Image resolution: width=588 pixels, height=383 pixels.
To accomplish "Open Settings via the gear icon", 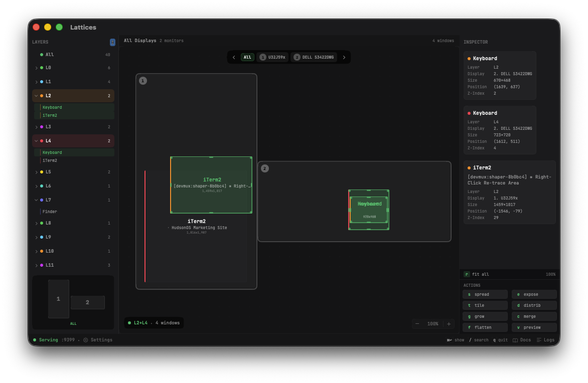I will (86, 340).
